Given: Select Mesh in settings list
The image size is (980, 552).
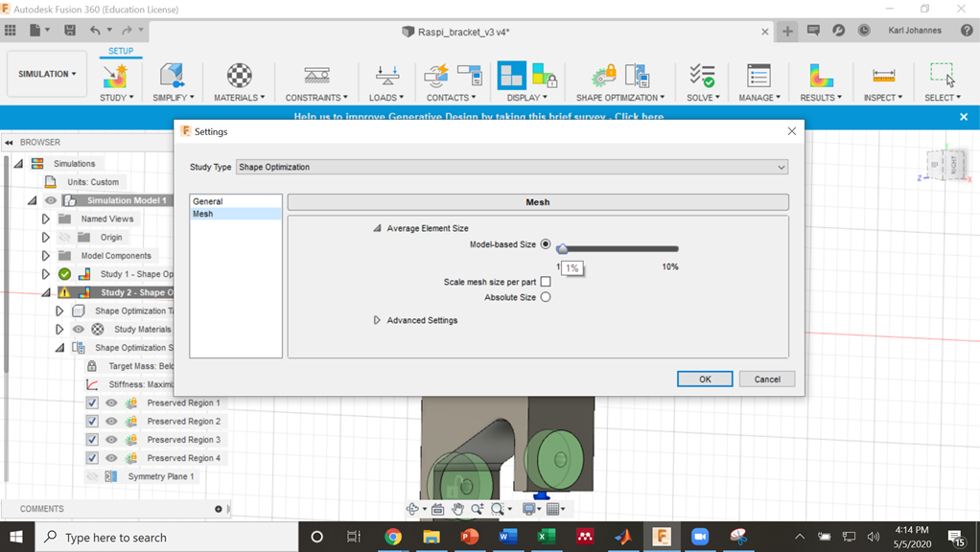Looking at the screenshot, I should pyautogui.click(x=236, y=214).
